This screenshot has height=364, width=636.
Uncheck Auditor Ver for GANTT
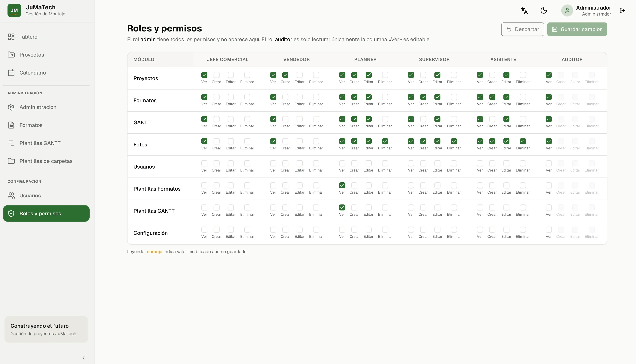pos(549,119)
